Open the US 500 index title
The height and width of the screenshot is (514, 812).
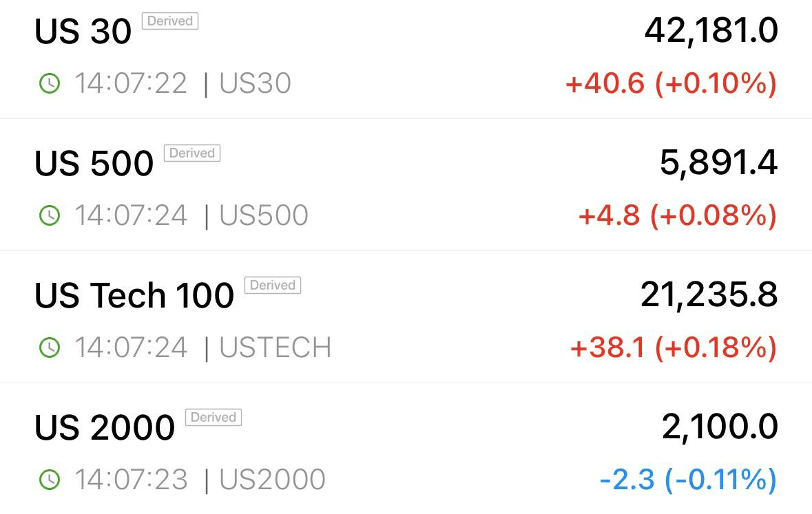[x=94, y=163]
